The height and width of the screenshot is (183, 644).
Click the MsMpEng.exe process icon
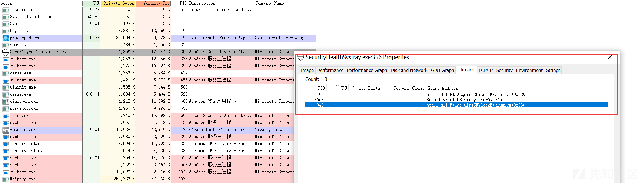pyautogui.click(x=6, y=179)
